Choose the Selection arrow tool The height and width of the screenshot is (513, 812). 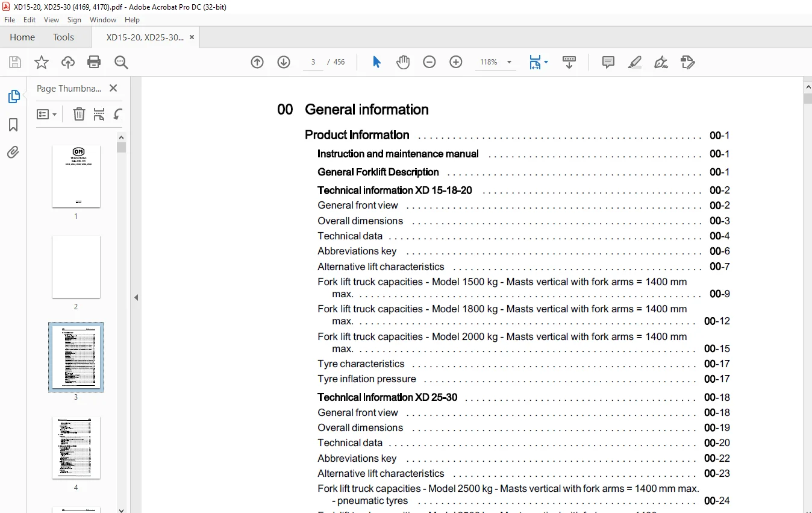(376, 62)
